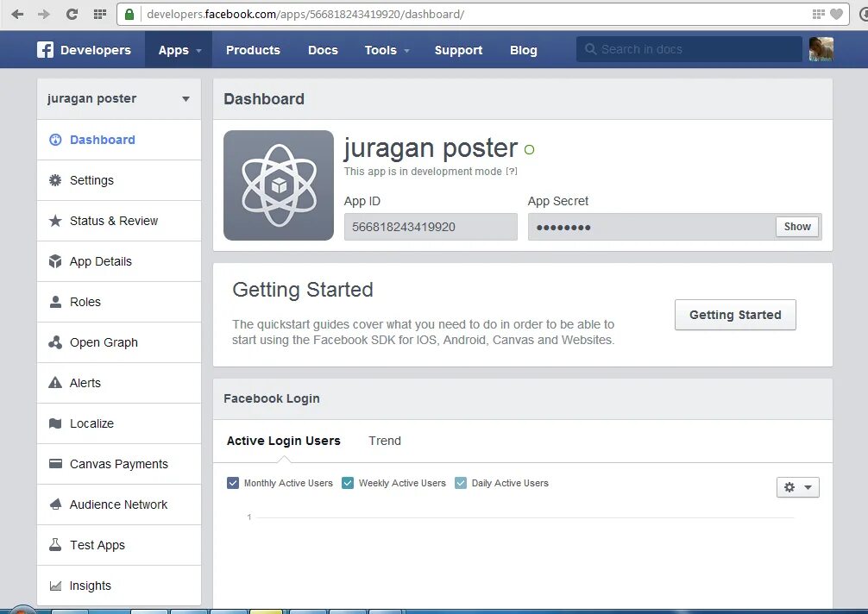The image size is (868, 614).
Task: Click the Dashboard link in sidebar
Action: [119, 140]
